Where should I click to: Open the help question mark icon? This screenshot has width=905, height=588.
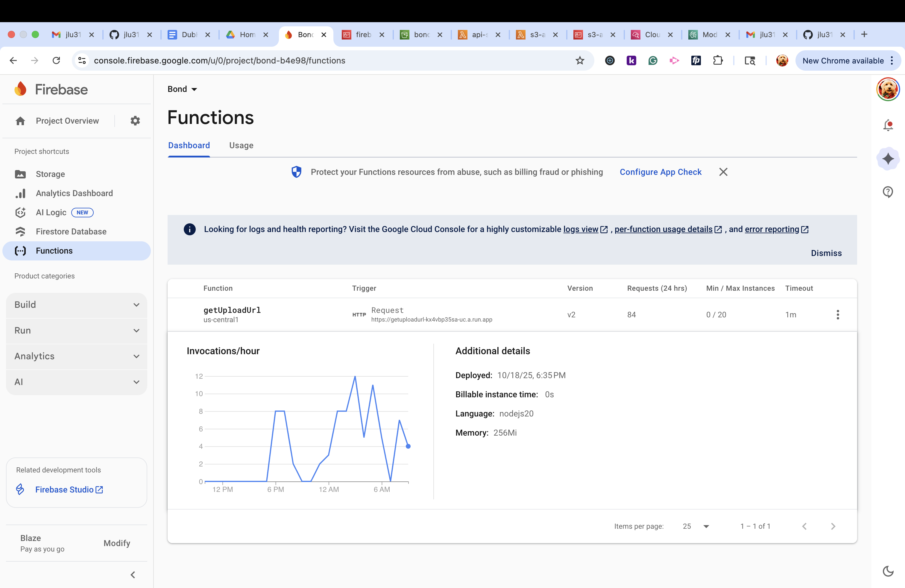coord(888,192)
